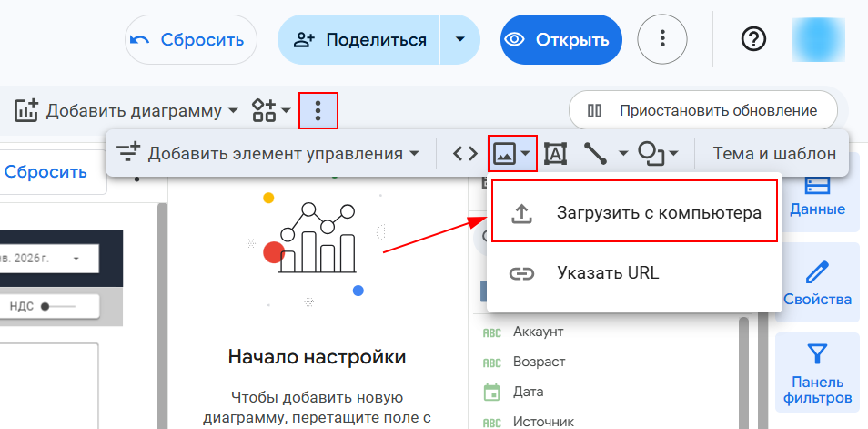
Task: Click the embed URL code icon
Action: point(465,154)
